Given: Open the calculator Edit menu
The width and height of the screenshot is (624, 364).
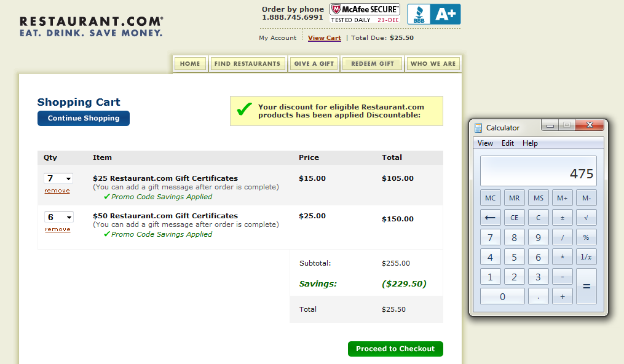Looking at the screenshot, I should point(507,143).
